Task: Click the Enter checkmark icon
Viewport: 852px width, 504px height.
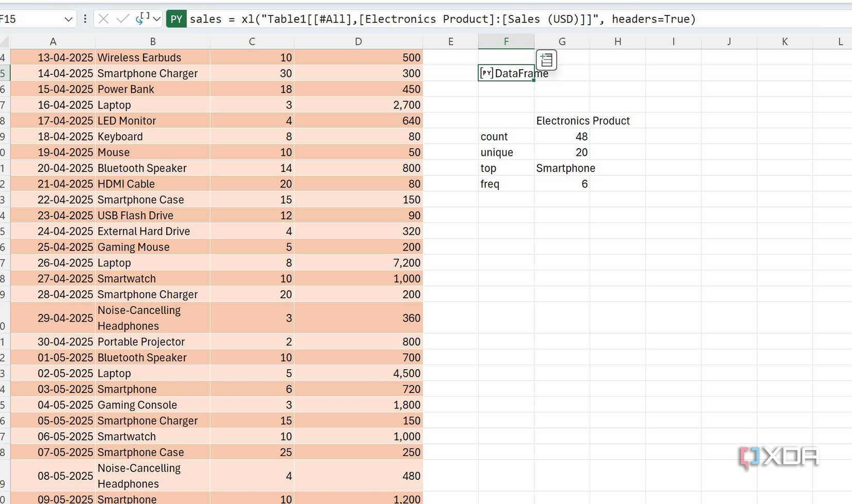Action: pos(122,19)
